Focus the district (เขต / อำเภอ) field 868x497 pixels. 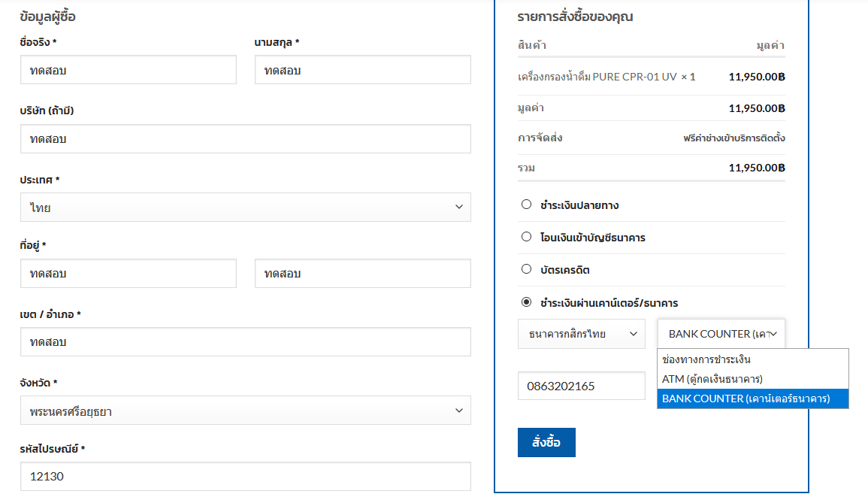[x=245, y=342]
